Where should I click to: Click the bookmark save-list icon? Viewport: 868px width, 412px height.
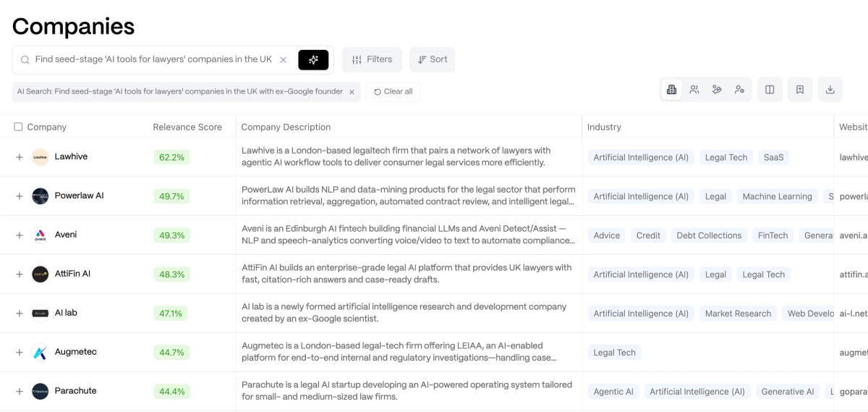point(800,90)
